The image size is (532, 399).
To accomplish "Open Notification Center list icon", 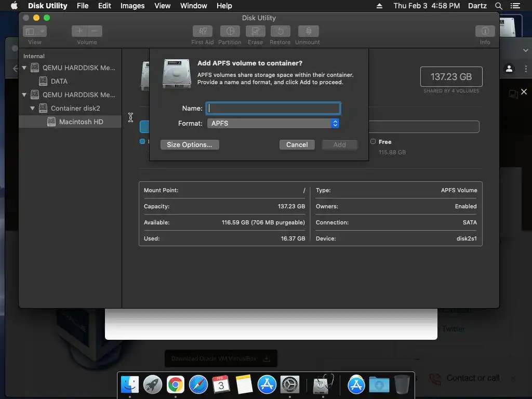I will pos(515,6).
